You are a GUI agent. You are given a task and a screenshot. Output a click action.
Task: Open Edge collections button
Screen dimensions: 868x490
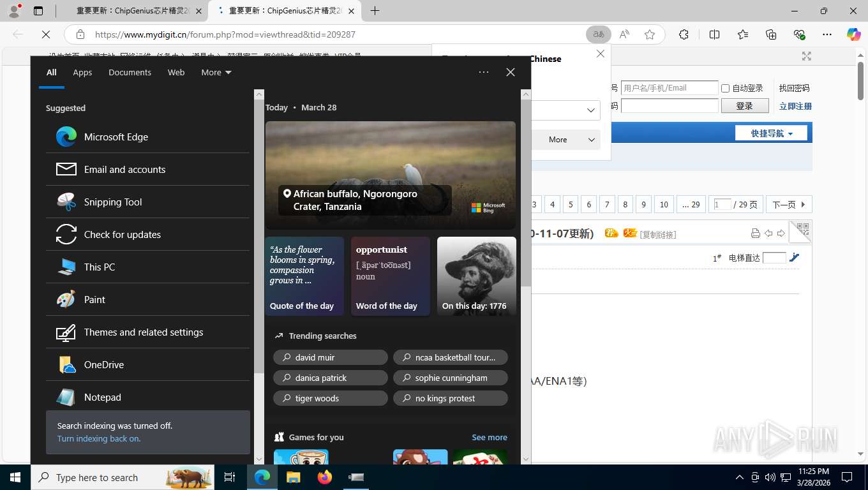point(771,34)
